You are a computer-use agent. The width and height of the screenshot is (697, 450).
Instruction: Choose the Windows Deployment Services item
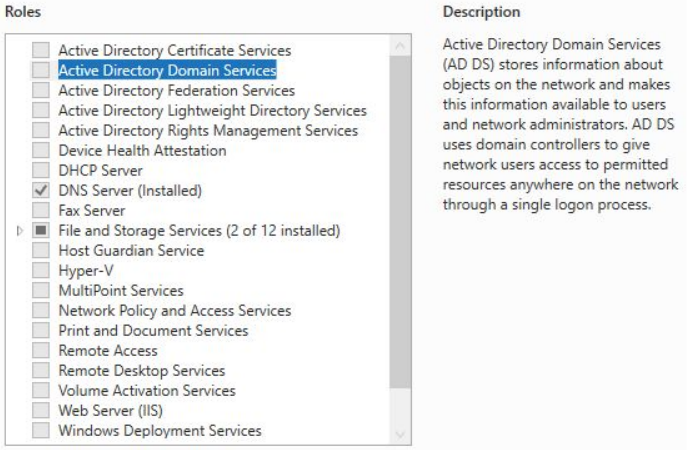160,430
